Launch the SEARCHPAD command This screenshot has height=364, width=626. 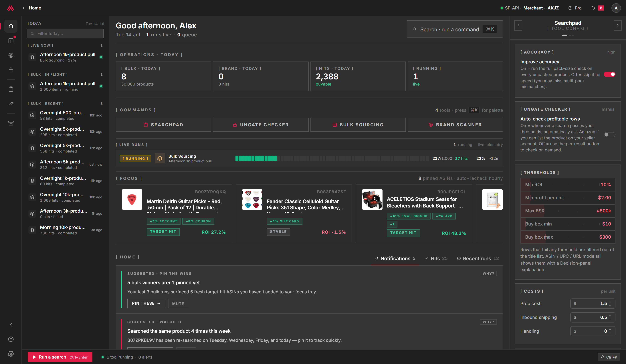163,125
